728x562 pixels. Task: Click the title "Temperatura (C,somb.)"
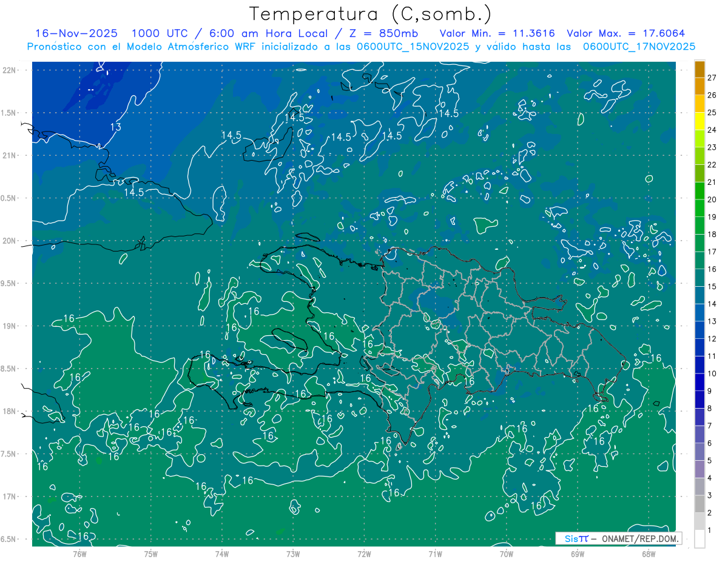click(371, 15)
